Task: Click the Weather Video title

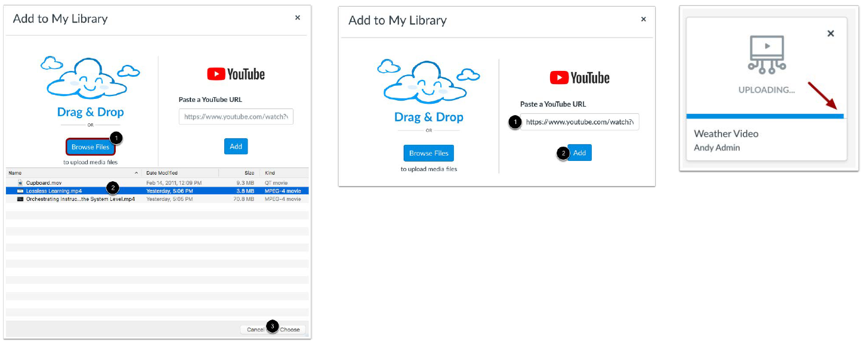Action: pyautogui.click(x=726, y=134)
